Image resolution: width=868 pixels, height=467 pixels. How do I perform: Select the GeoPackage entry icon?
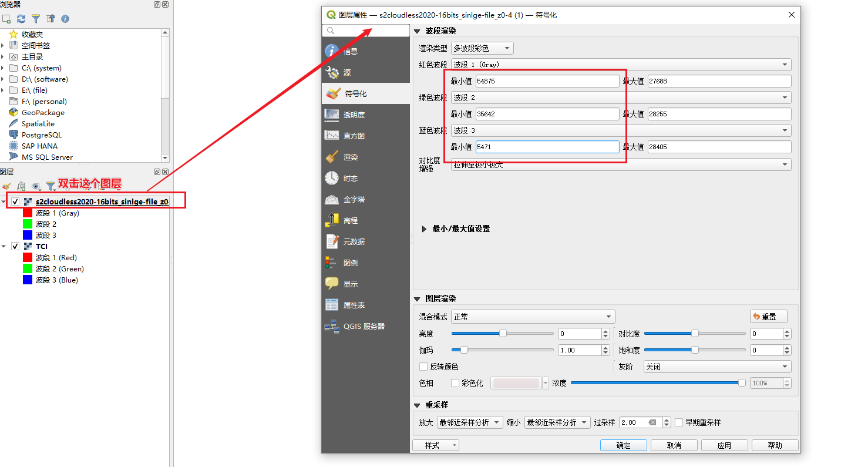(x=14, y=112)
